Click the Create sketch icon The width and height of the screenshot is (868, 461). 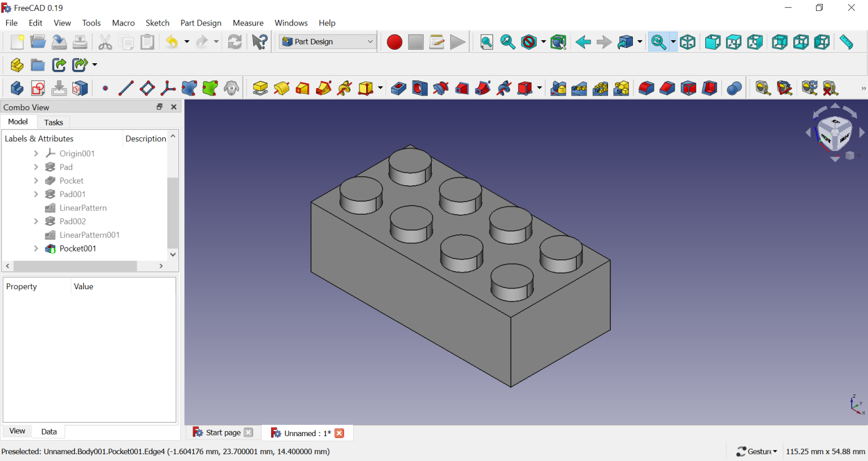click(38, 89)
